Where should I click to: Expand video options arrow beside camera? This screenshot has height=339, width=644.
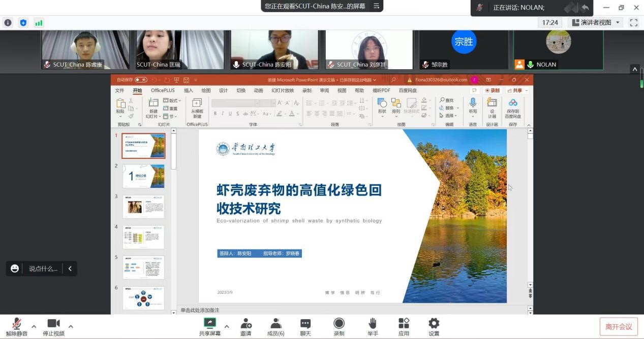pos(71,326)
